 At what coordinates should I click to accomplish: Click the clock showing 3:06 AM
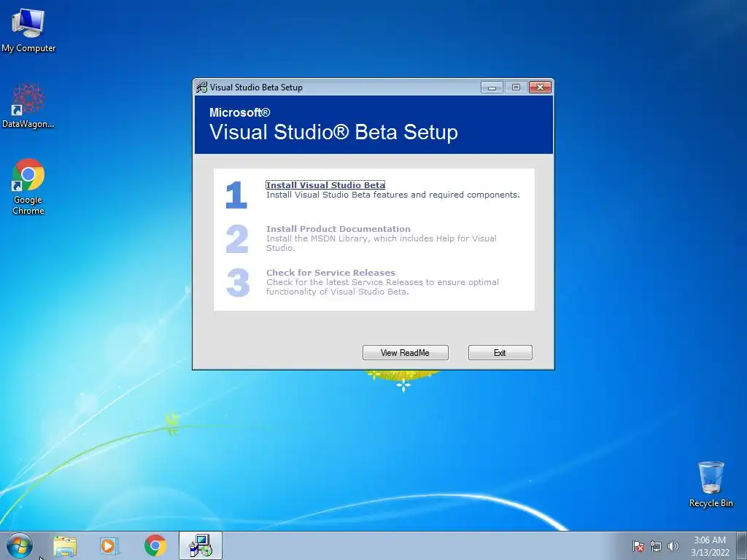pos(710,546)
